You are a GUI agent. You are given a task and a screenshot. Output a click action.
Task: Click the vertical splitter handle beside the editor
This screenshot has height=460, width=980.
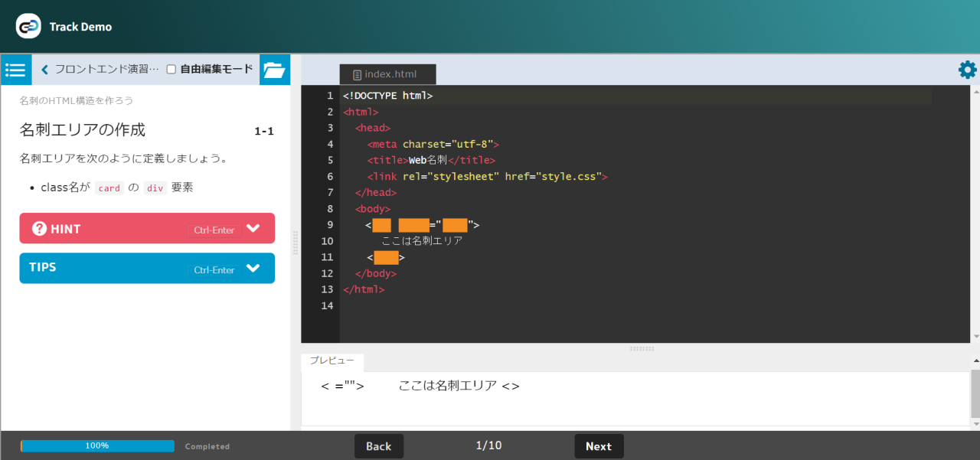[x=296, y=243]
